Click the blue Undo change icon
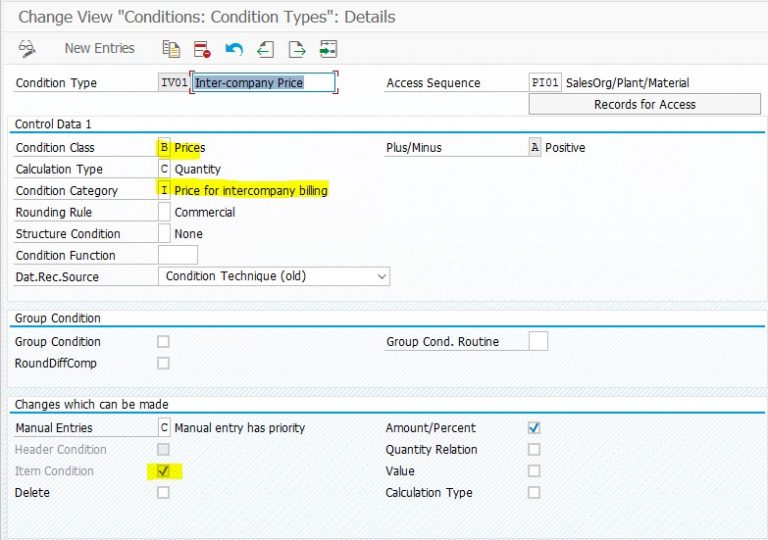Image resolution: width=768 pixels, height=540 pixels. 233,48
